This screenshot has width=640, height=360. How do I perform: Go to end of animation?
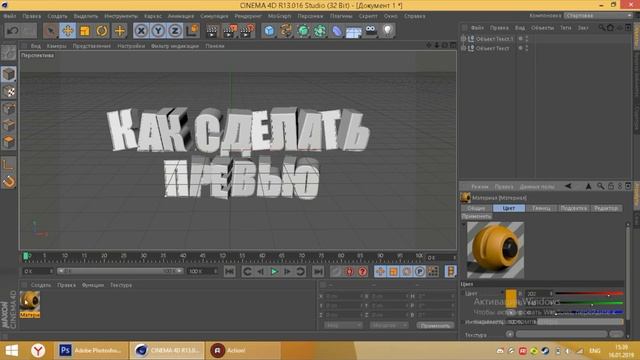(318, 271)
